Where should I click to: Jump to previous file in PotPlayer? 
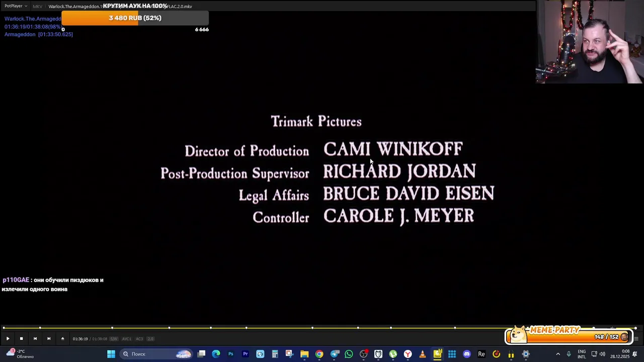click(x=35, y=339)
